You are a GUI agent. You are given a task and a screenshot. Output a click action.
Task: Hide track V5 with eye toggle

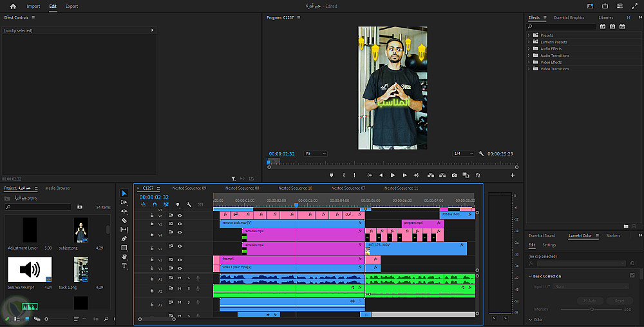click(x=180, y=224)
